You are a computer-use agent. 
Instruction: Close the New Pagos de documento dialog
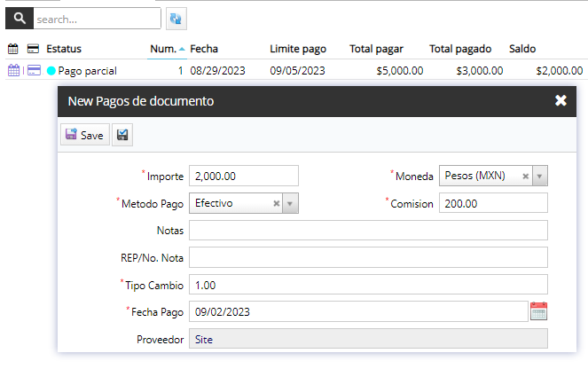[x=561, y=101]
